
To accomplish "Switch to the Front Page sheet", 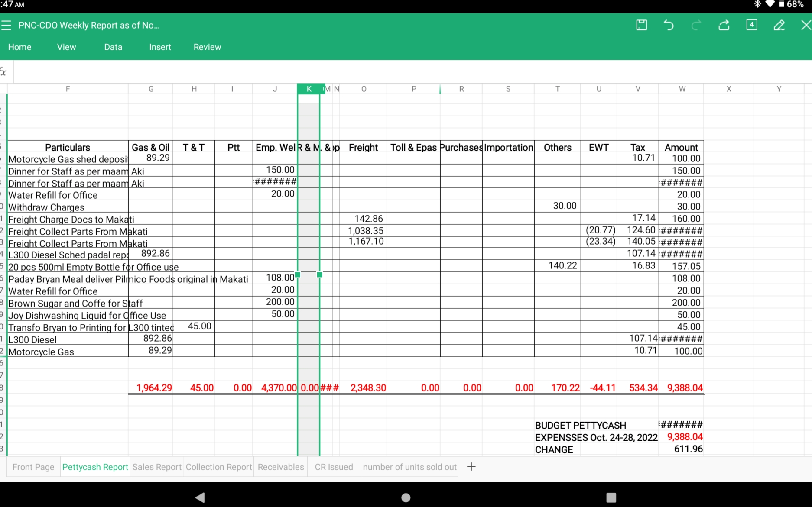I will click(33, 467).
